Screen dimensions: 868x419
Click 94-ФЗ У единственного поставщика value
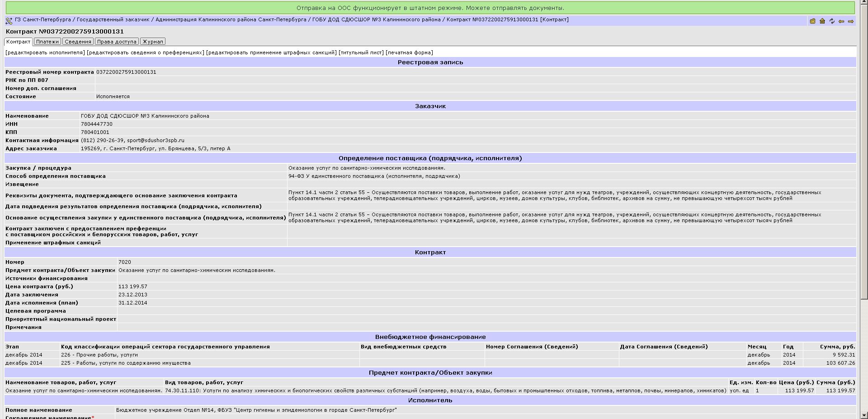[x=374, y=176]
